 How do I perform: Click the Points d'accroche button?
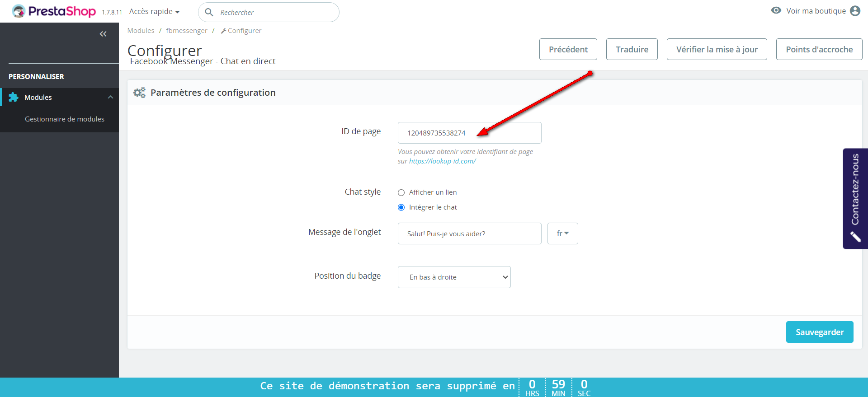pyautogui.click(x=819, y=49)
